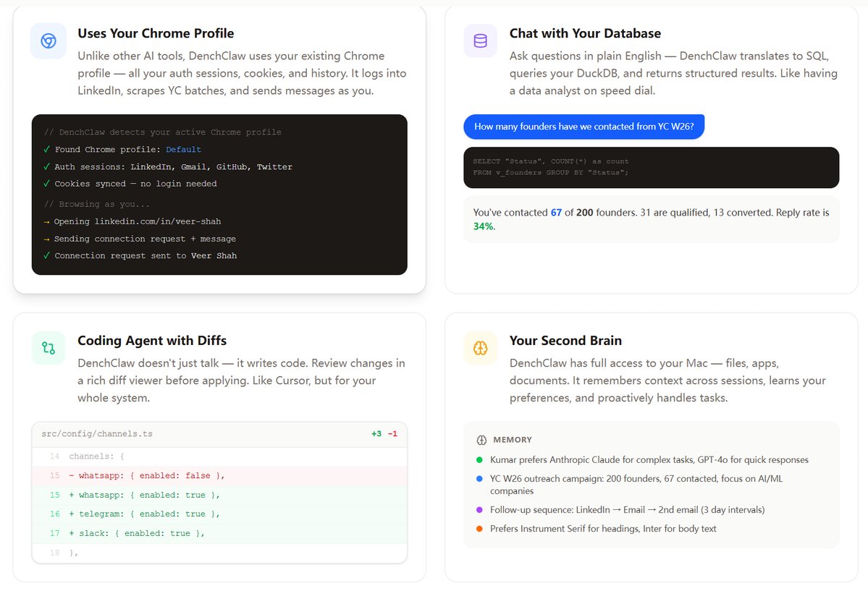Click the 'Prefers Instrument Serif' memory item
The height and width of the screenshot is (591, 868).
tap(603, 529)
